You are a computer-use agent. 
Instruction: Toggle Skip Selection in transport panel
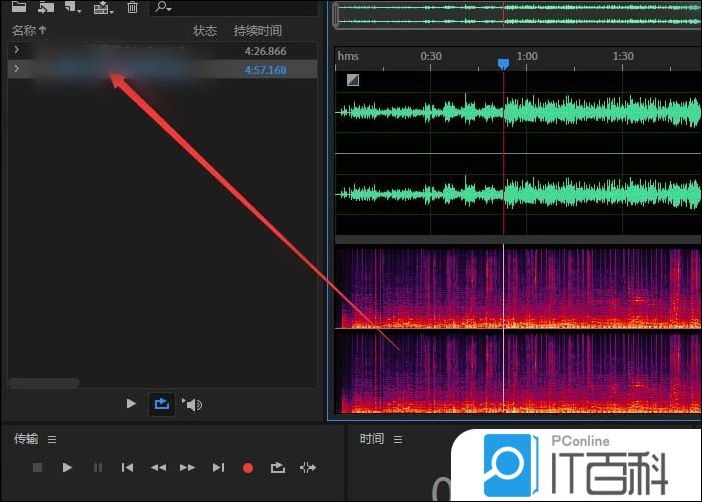(308, 467)
